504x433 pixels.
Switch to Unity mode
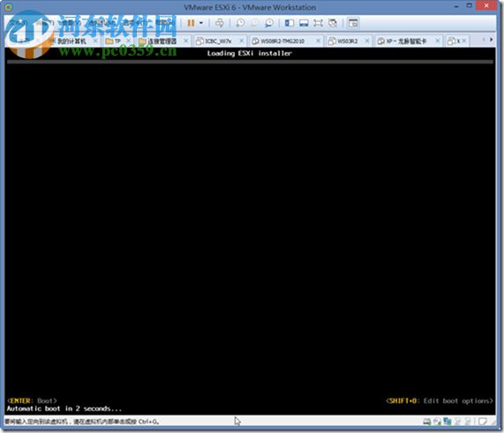pos(333,23)
